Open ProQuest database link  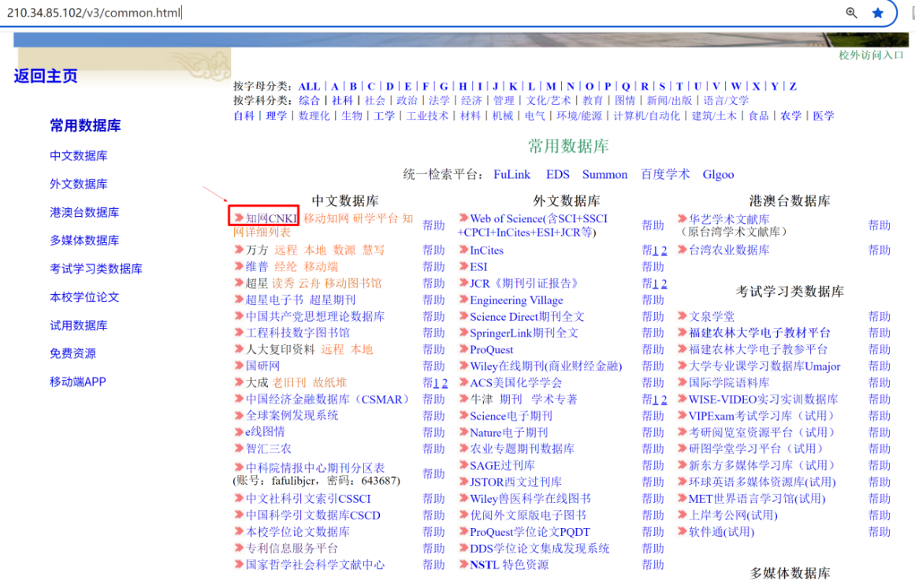(491, 350)
